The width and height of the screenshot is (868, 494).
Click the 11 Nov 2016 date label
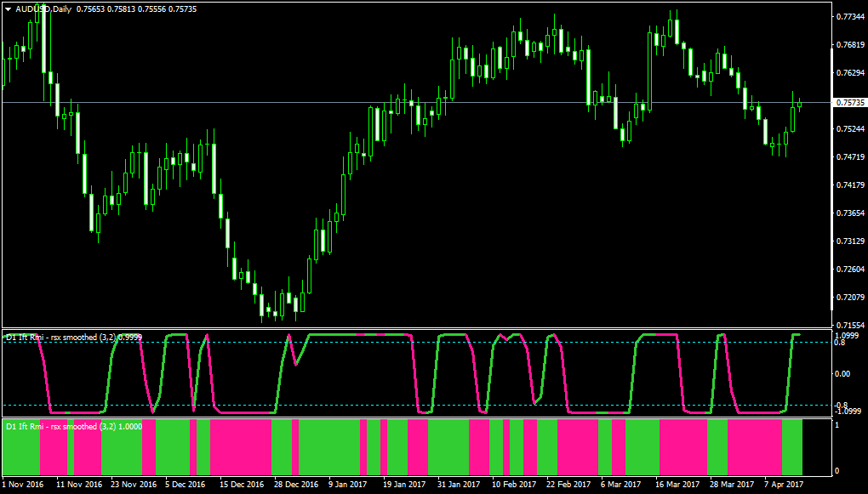click(77, 484)
